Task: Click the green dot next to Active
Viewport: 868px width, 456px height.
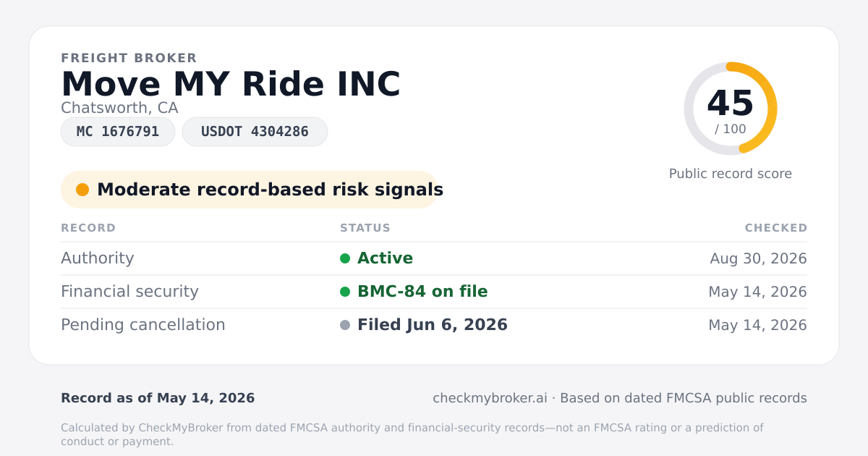Action: [x=345, y=258]
